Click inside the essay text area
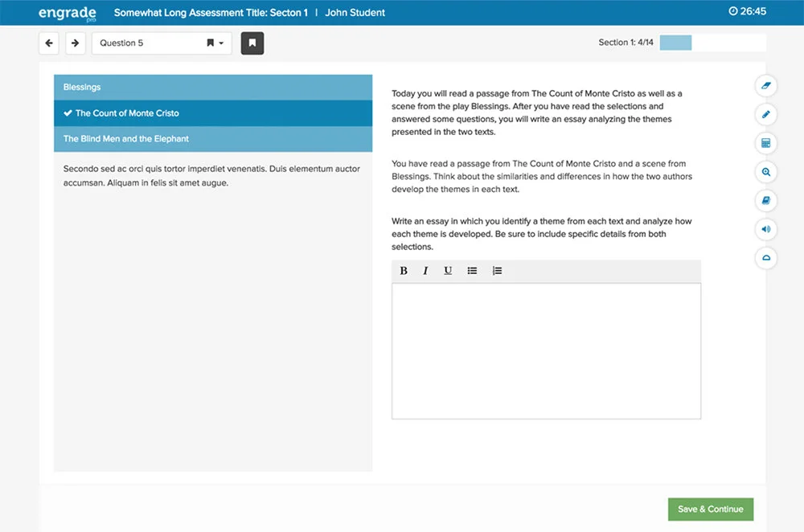 point(546,351)
